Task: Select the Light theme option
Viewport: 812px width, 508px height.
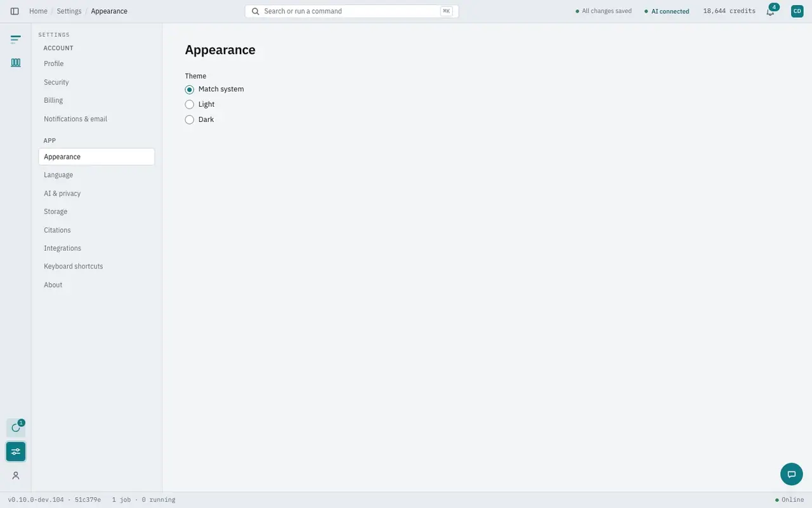Action: click(200, 104)
